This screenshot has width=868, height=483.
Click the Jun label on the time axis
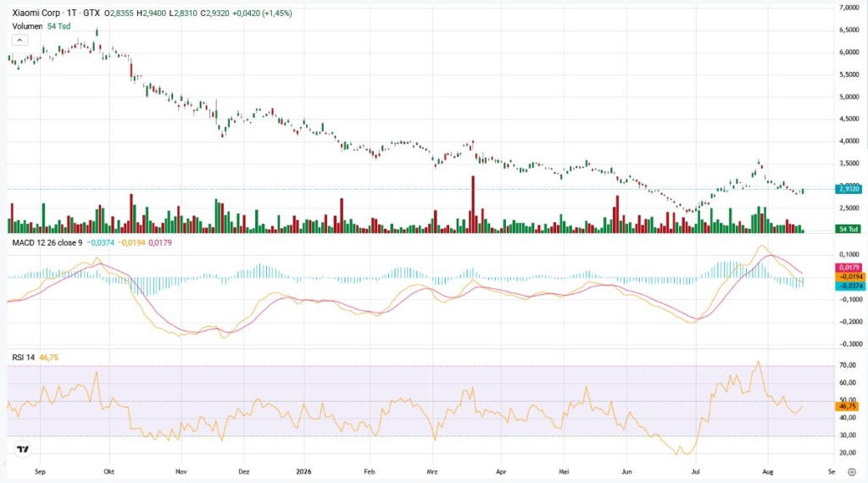pyautogui.click(x=626, y=472)
